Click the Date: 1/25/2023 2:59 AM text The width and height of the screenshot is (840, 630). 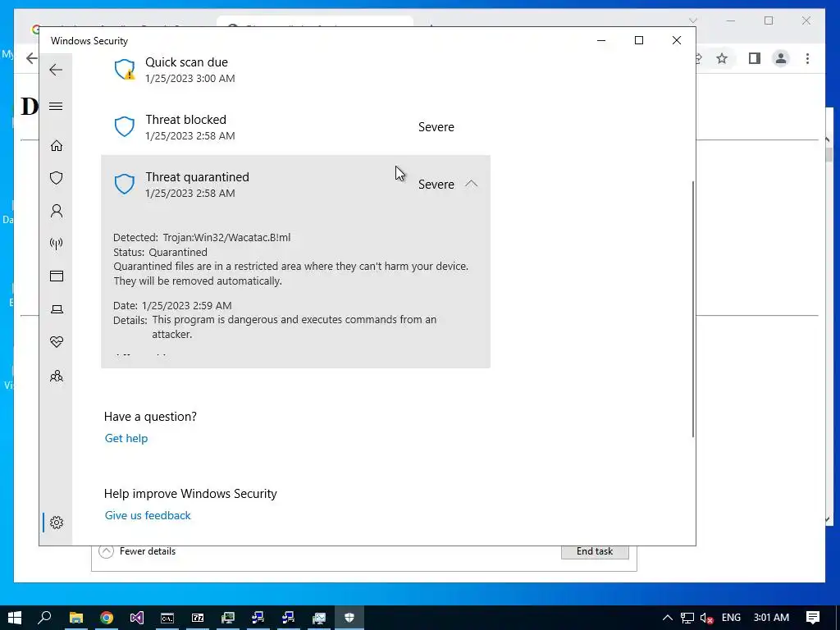pos(172,305)
